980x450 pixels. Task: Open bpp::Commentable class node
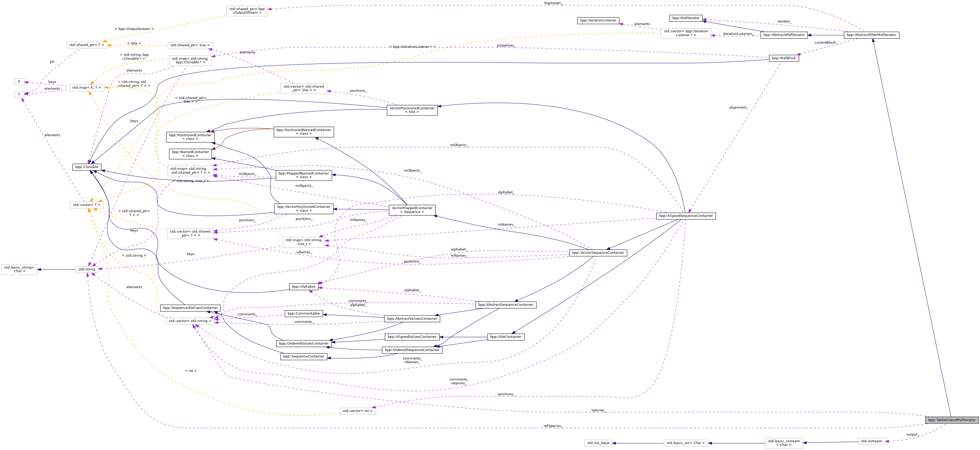click(x=303, y=314)
